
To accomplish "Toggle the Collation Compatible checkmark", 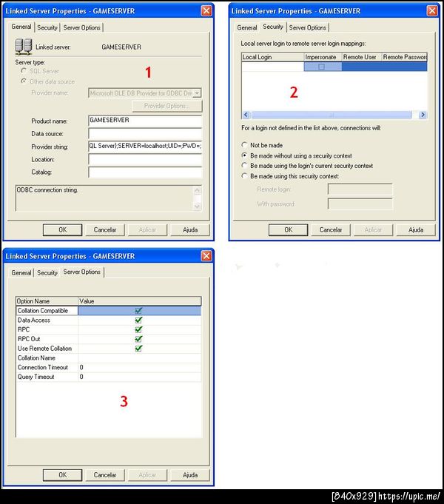I will point(138,311).
